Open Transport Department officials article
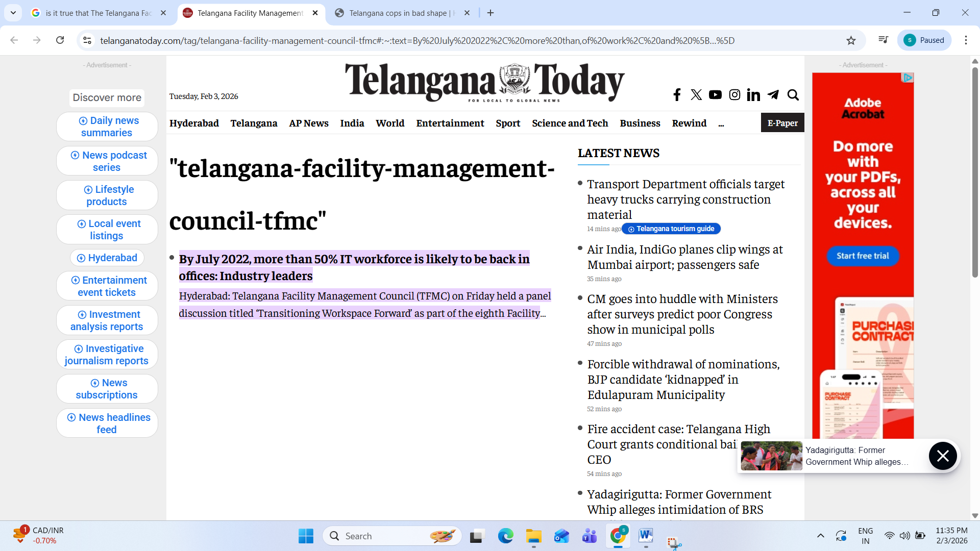980x551 pixels. [686, 199]
